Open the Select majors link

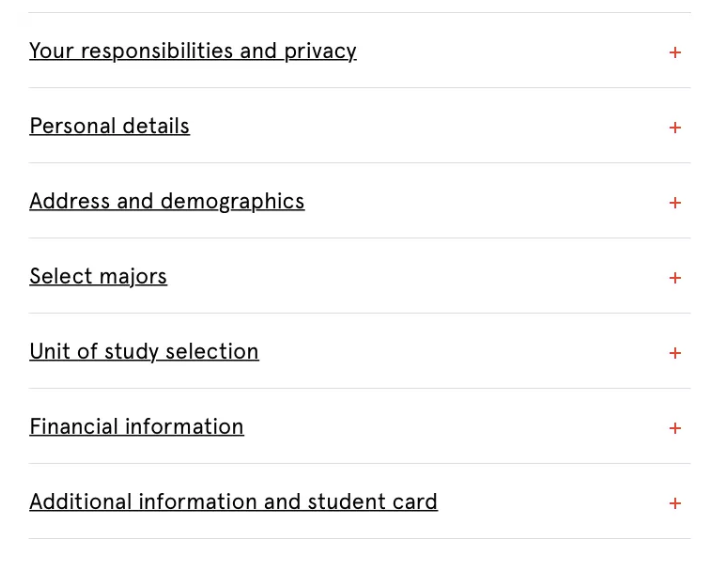coord(98,276)
